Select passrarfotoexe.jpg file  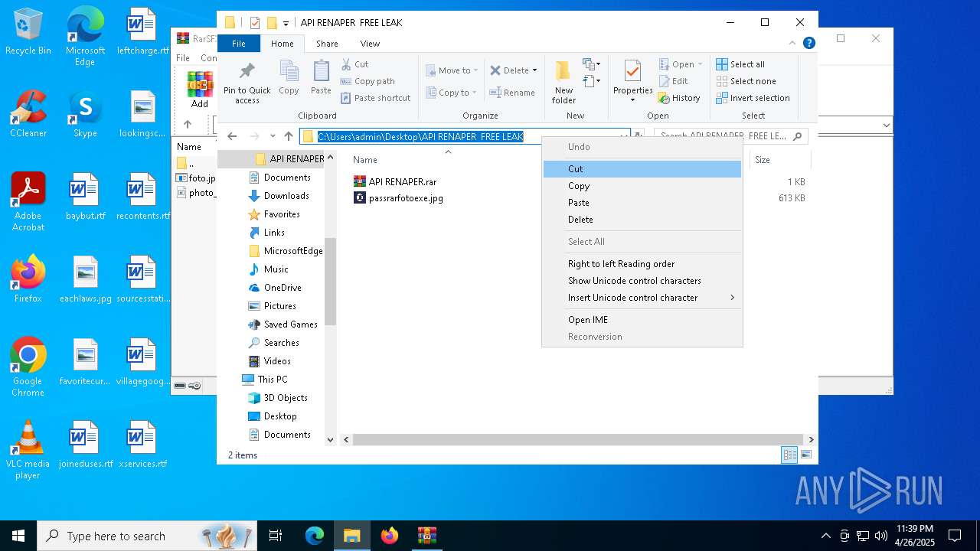pos(399,198)
